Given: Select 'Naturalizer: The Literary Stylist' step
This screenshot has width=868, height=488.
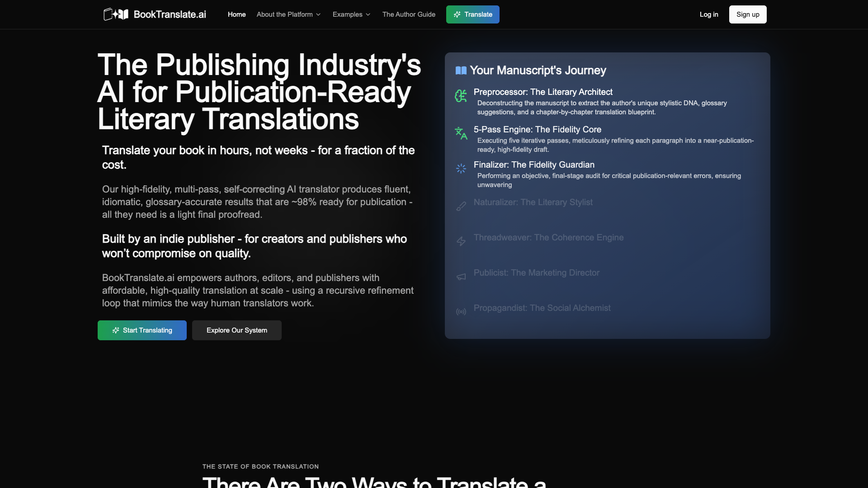Looking at the screenshot, I should tap(533, 202).
